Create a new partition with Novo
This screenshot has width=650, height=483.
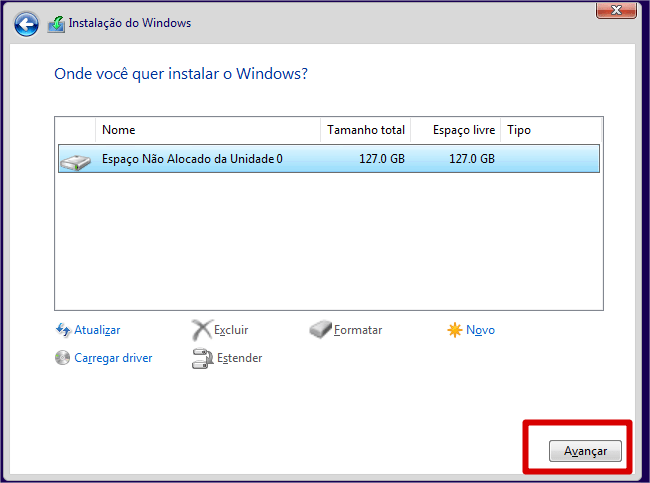[480, 330]
